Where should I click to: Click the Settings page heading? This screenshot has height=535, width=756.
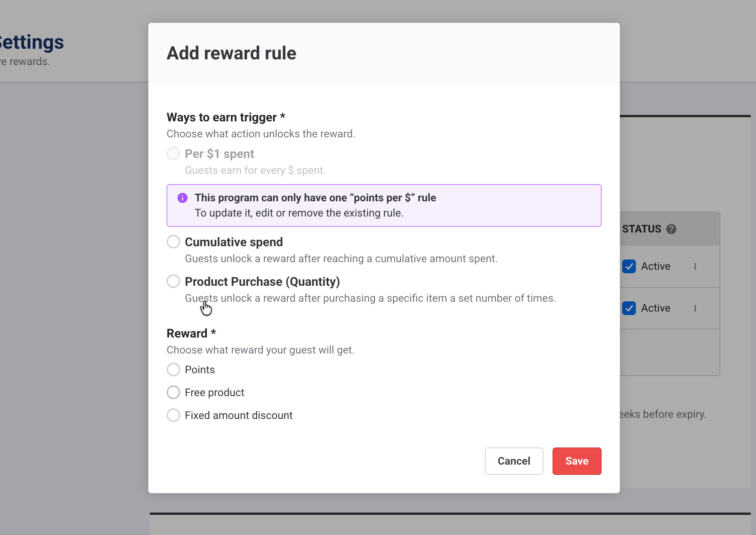point(32,42)
